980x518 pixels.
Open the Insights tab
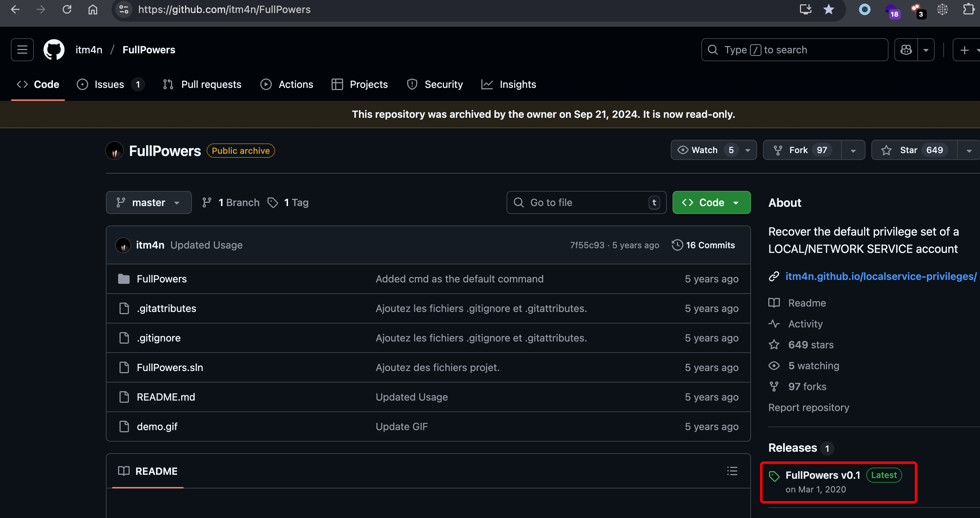(x=517, y=84)
